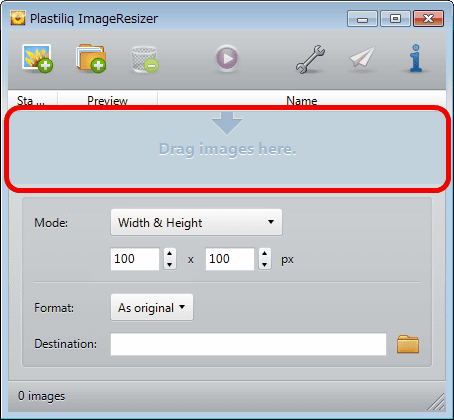454x420 pixels.
Task: Click the Preview column header
Action: 107,100
